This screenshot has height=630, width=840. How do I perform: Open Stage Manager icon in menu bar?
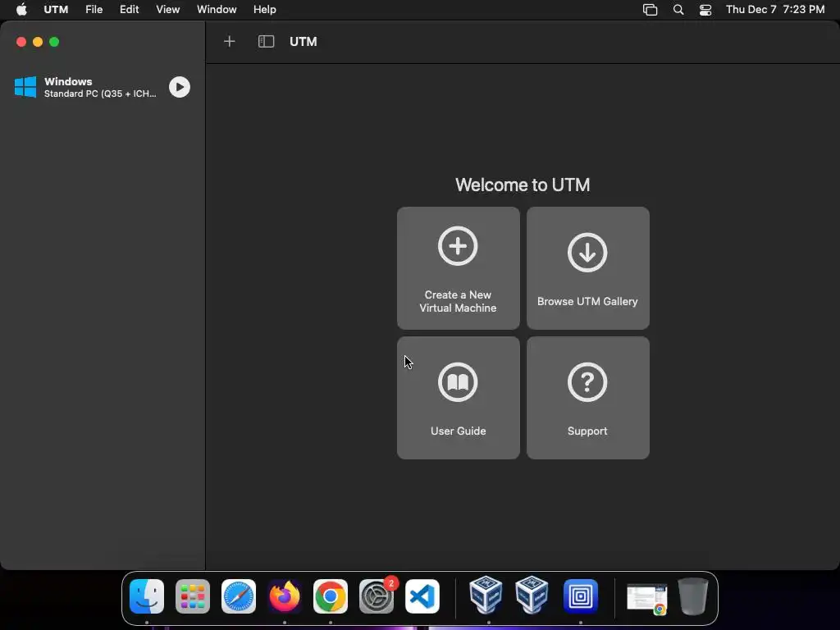pos(650,10)
